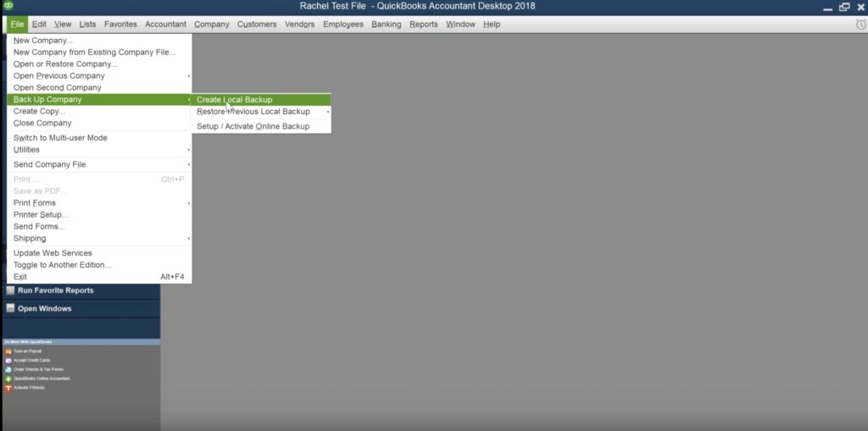Image resolution: width=868 pixels, height=431 pixels.
Task: Click the QuickBooks logo icon in title bar
Action: pyautogui.click(x=8, y=6)
